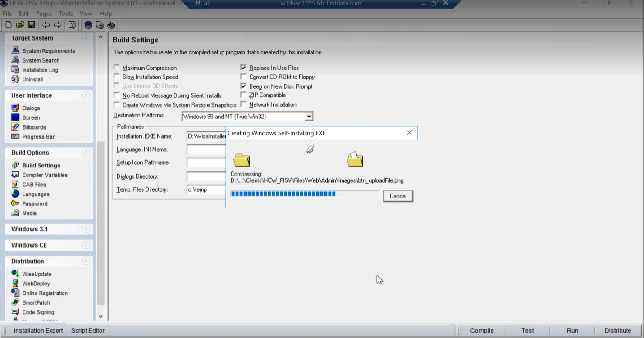Select the Installation Log icon

click(15, 70)
